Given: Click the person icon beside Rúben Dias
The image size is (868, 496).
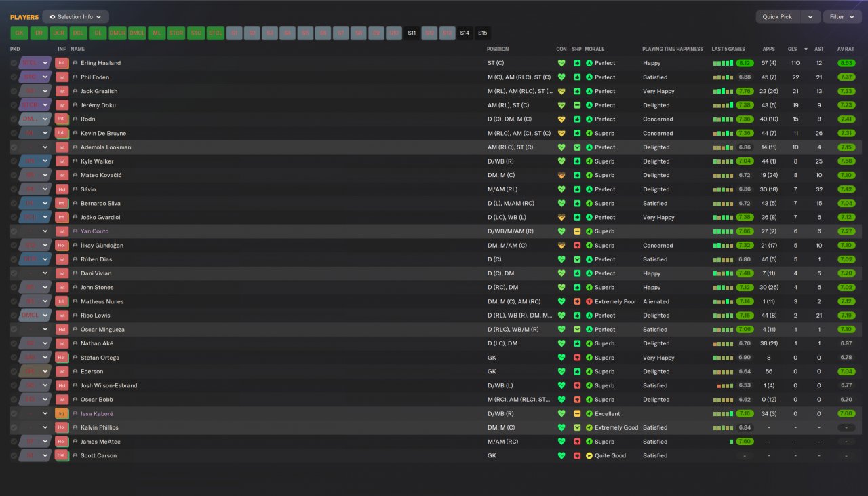Looking at the screenshot, I should pyautogui.click(x=75, y=259).
